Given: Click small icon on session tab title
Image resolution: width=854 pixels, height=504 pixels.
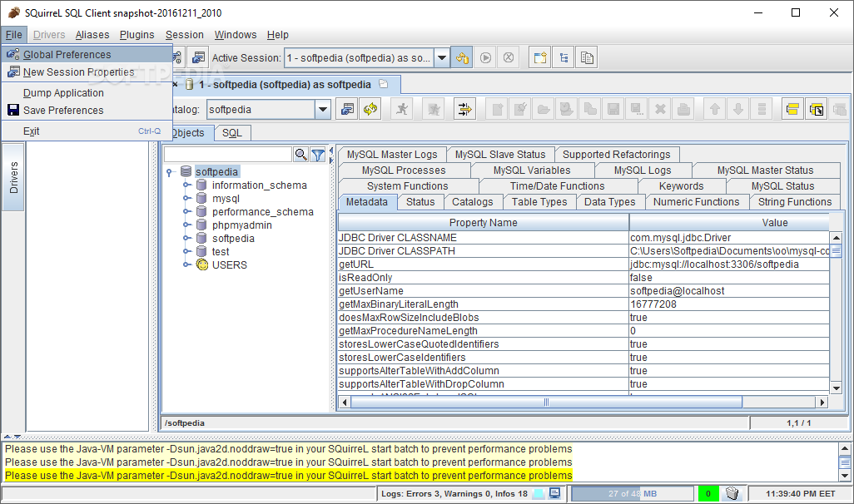Looking at the screenshot, I should tap(384, 84).
